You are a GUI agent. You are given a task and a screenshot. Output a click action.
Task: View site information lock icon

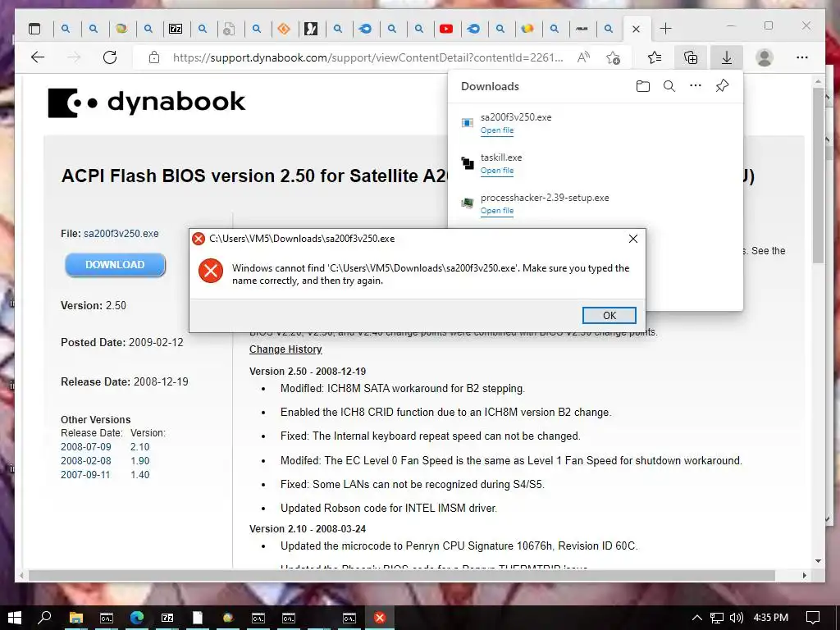pos(154,57)
